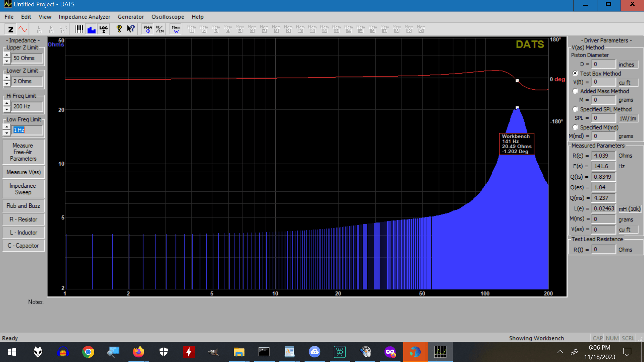Click the L R IN input toolbar icon

(x=63, y=29)
